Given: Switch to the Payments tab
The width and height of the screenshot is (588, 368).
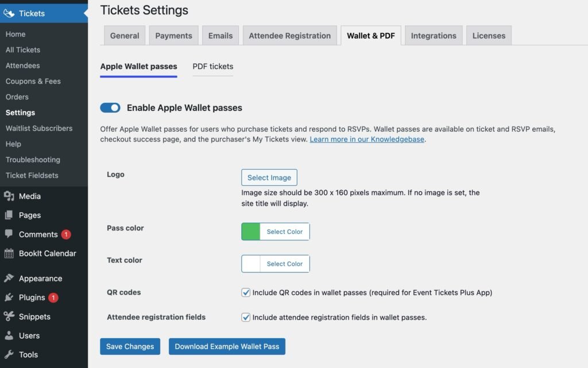Looking at the screenshot, I should 173,35.
